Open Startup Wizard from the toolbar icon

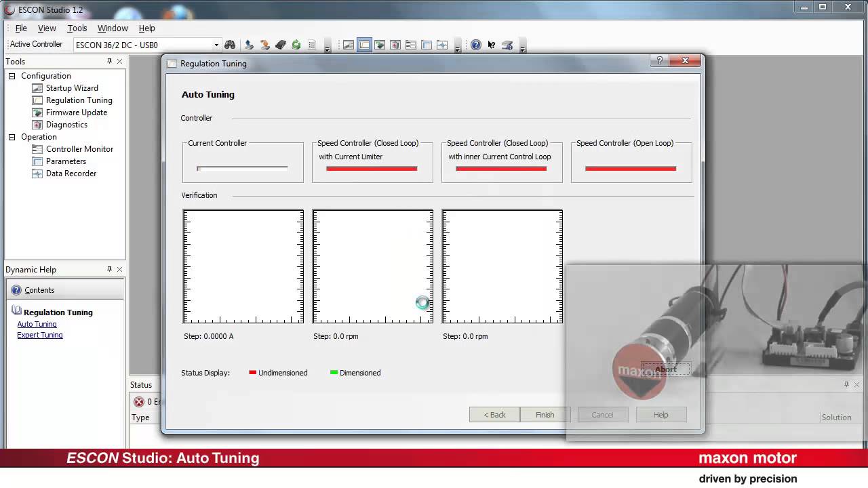pos(349,45)
